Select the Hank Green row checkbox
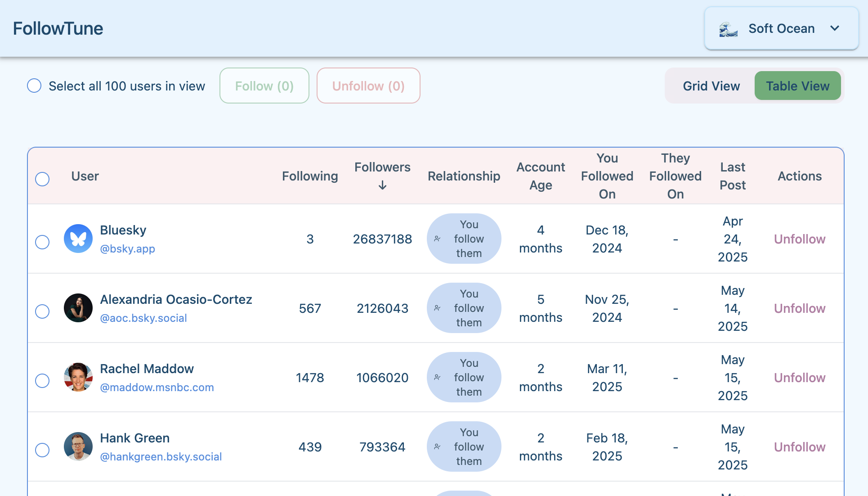This screenshot has height=496, width=868. pos(42,450)
